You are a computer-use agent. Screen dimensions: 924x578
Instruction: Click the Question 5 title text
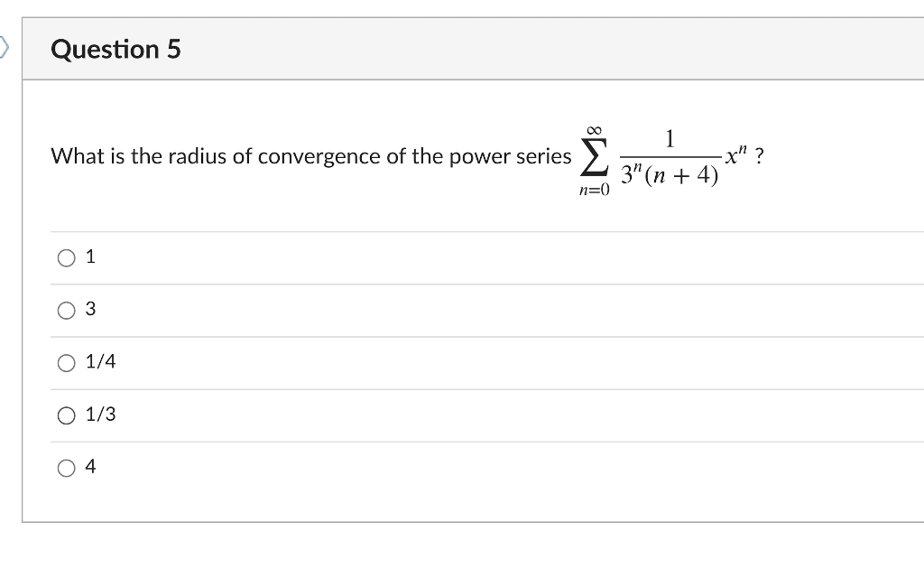pos(116,50)
